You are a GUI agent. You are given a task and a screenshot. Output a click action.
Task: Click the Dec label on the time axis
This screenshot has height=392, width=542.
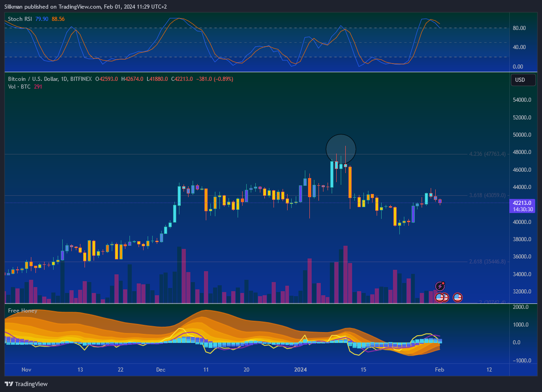[x=161, y=370]
